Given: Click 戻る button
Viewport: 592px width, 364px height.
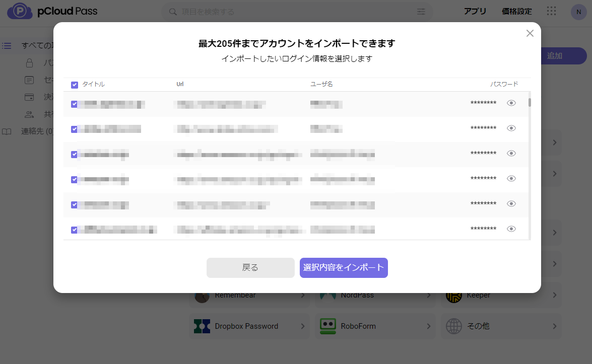Looking at the screenshot, I should click(250, 268).
